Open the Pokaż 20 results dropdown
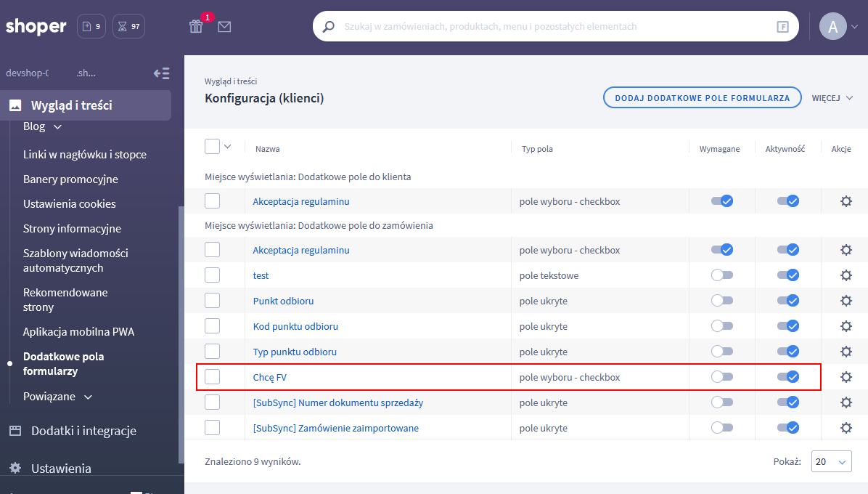The height and width of the screenshot is (494, 868). [x=831, y=461]
